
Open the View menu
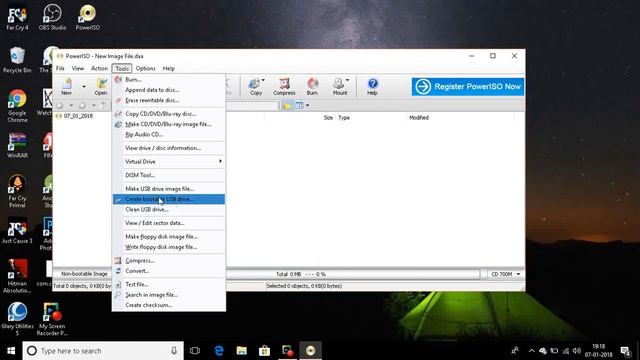[78, 69]
